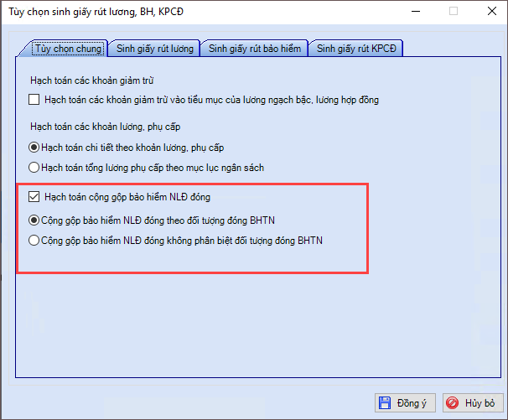Viewport: 508px width, 420px height.
Task: Click the maximize window button
Action: pyautogui.click(x=453, y=12)
